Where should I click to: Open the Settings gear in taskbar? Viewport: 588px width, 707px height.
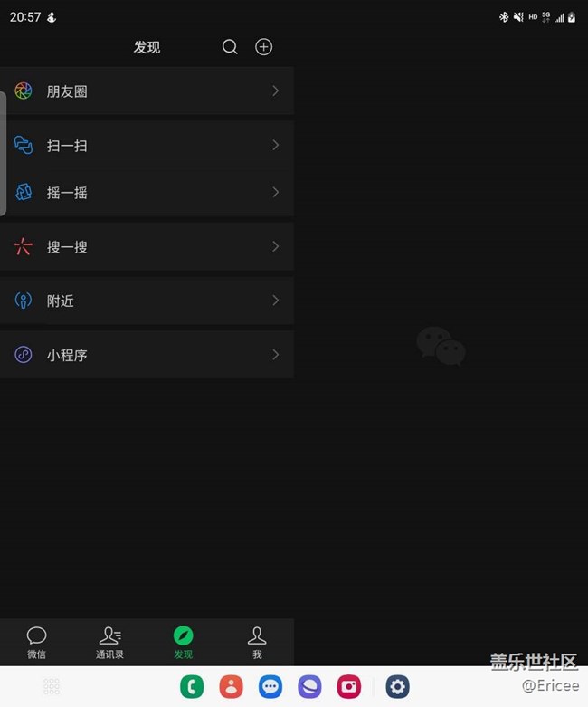tap(397, 686)
